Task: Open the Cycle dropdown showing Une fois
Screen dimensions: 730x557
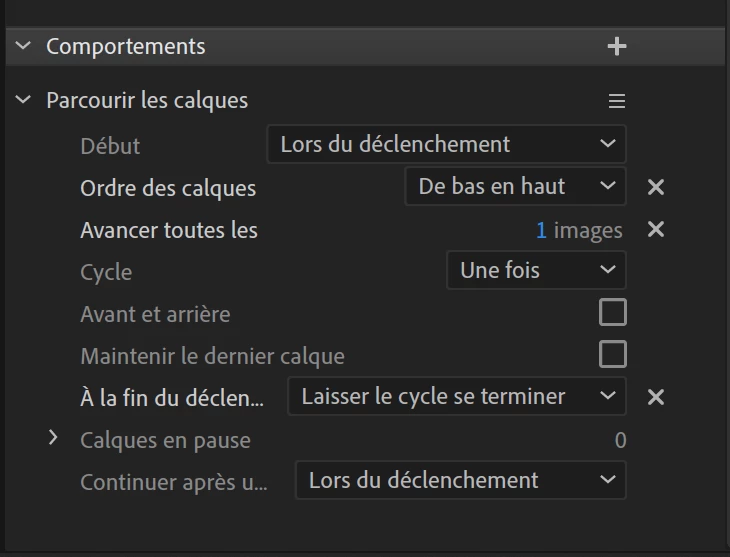Action: coord(536,271)
